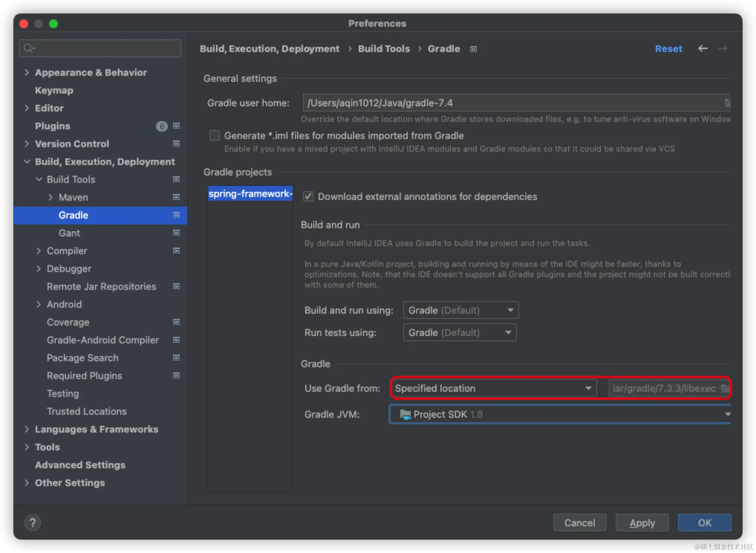Click the Reset link
Image resolution: width=756 pixels, height=553 pixels.
click(x=668, y=49)
